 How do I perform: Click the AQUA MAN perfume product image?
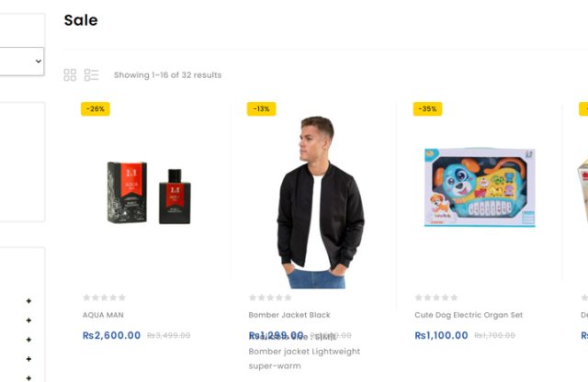pos(149,193)
